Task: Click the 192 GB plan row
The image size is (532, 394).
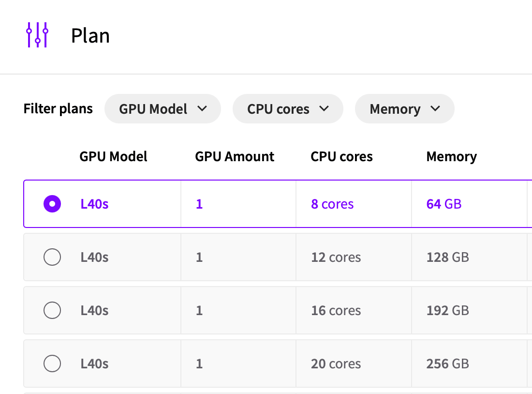Action: pos(242,310)
